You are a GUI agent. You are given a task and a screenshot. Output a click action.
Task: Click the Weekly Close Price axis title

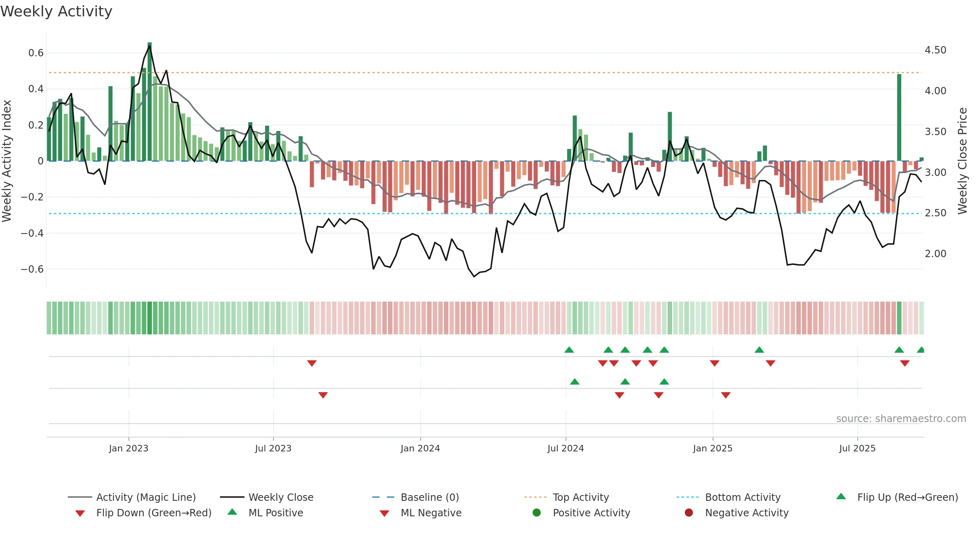pyautogui.click(x=962, y=161)
